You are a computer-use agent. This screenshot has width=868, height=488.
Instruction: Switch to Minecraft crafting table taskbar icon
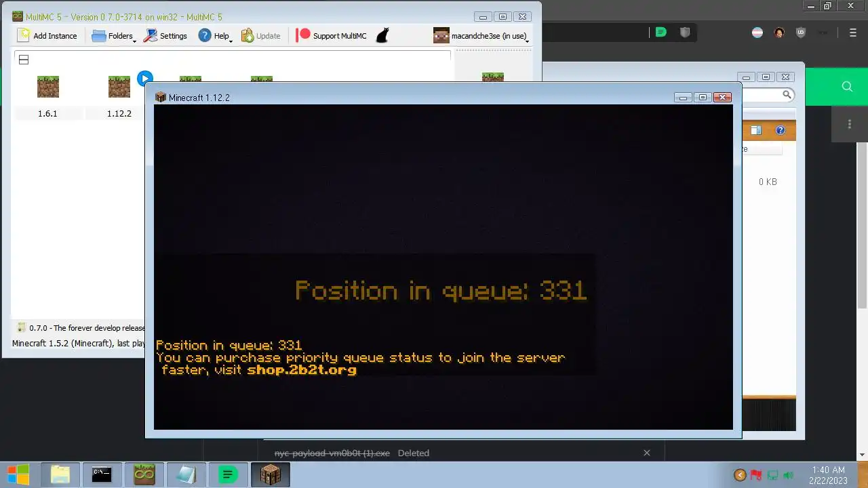point(270,474)
